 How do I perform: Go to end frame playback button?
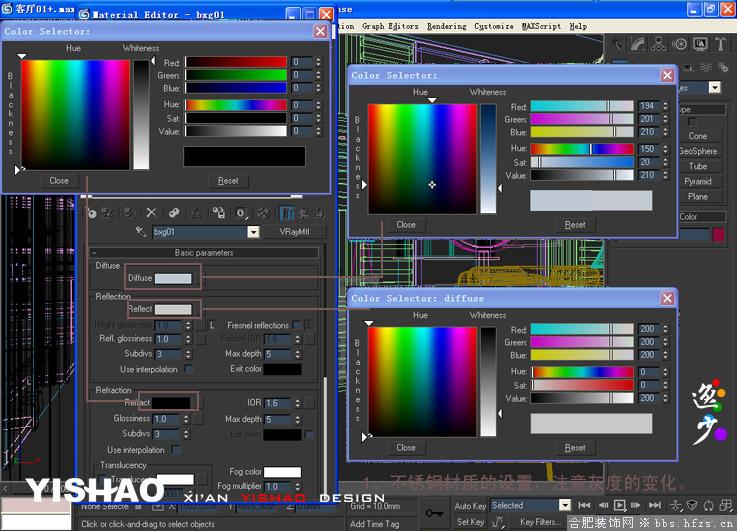point(654,505)
